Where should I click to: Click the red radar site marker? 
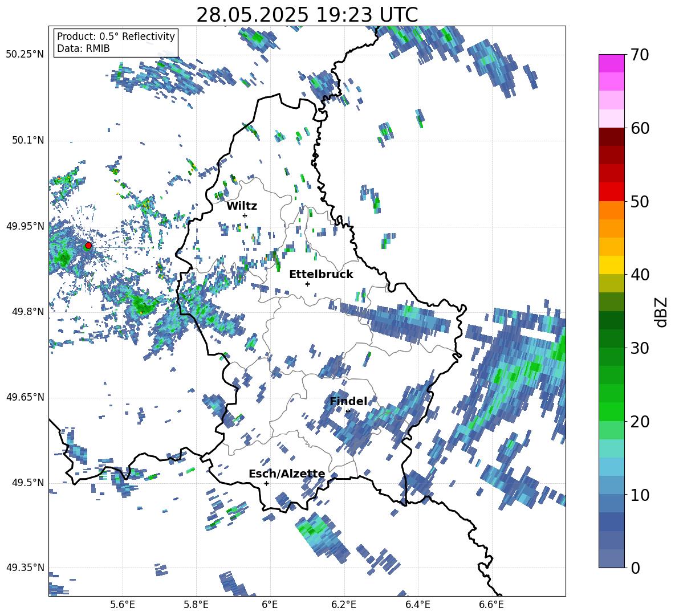(x=88, y=246)
